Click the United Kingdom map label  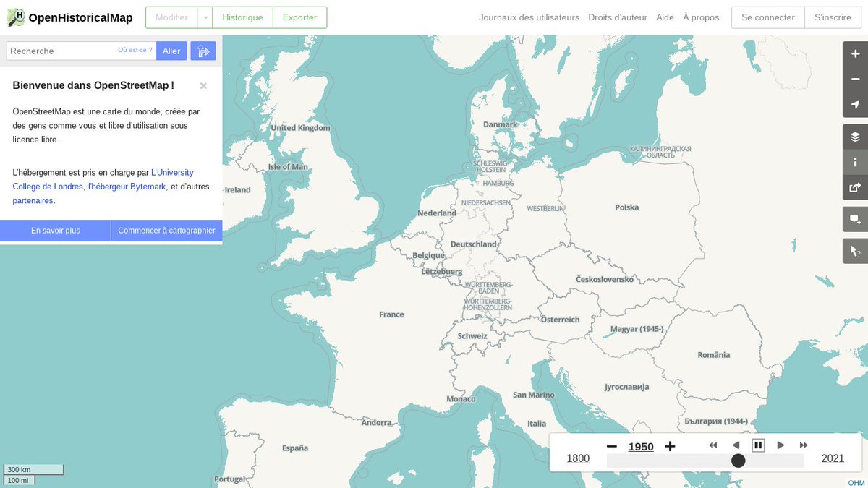(300, 128)
